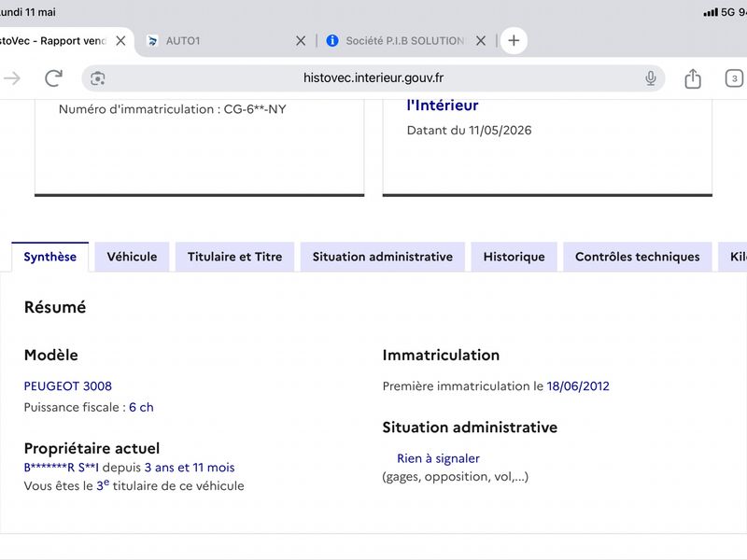Click the AUTO1 tab favicon
This screenshot has height=560, width=747.
(152, 41)
